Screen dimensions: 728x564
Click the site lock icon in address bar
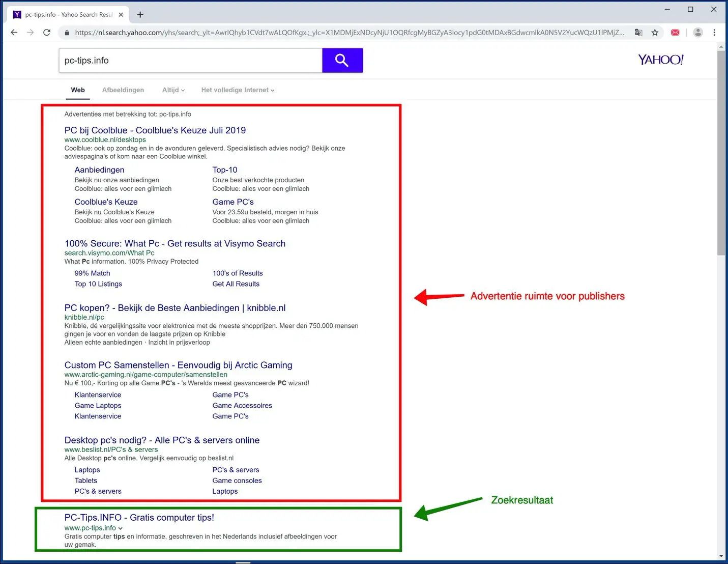[67, 33]
